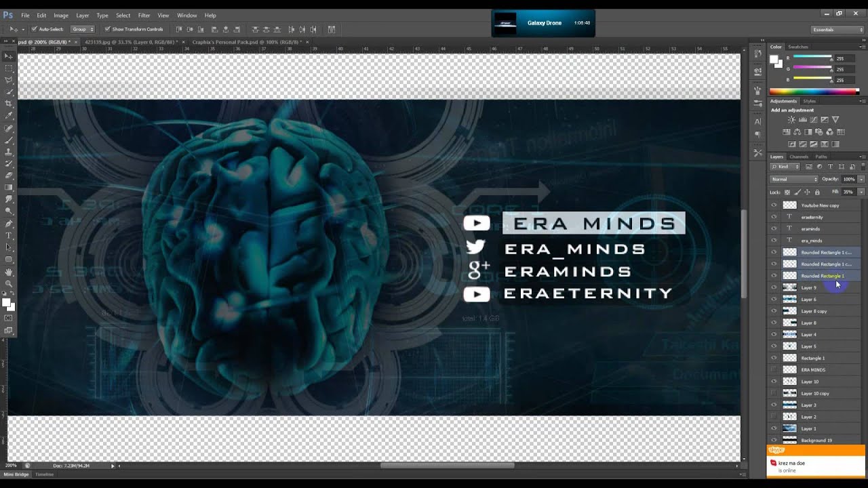
Task: Select the Eyedropper tool
Action: 9,116
